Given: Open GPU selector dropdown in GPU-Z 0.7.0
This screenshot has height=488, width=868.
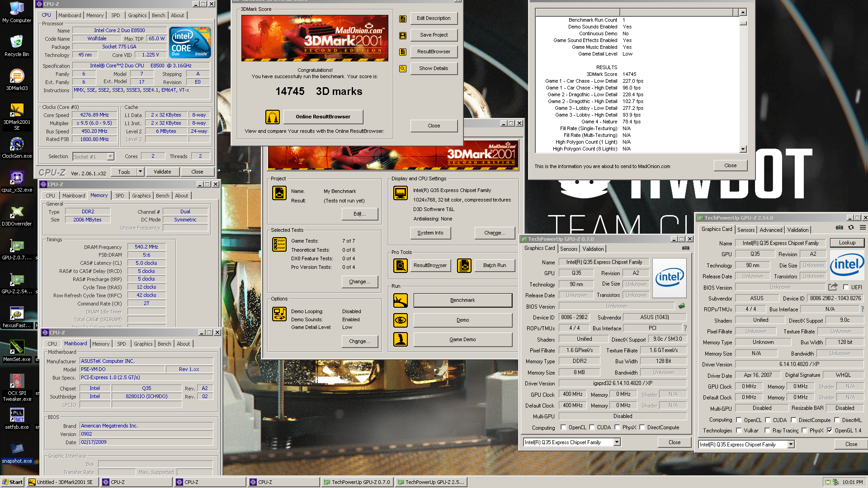Looking at the screenshot, I should (617, 442).
